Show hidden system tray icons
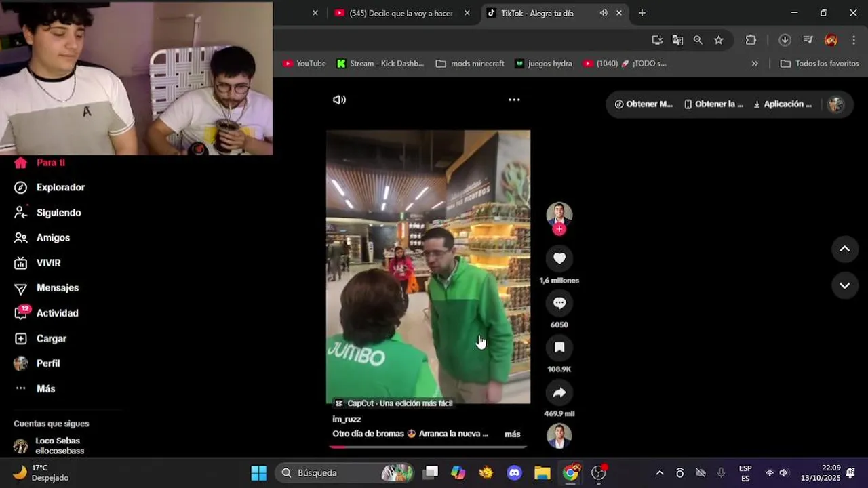Viewport: 868px width, 488px height. tap(659, 473)
